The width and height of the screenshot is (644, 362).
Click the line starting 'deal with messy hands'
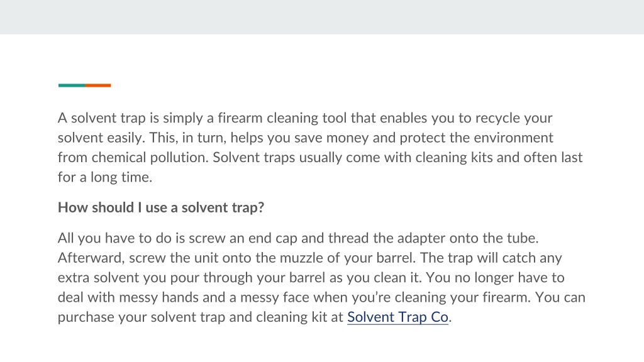pyautogui.click(x=321, y=297)
